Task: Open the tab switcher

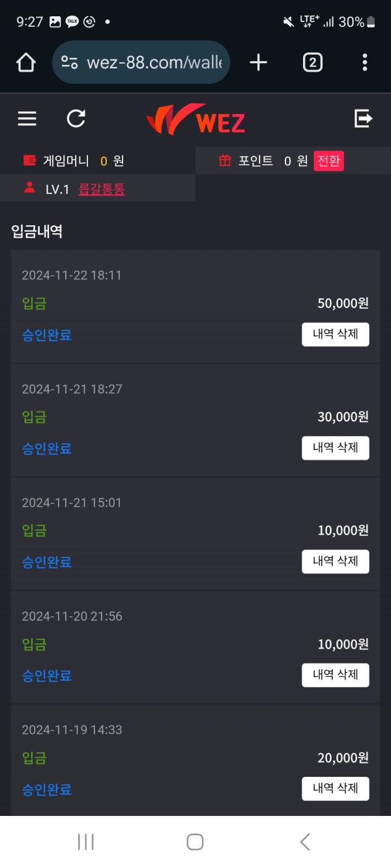Action: pos(313,63)
